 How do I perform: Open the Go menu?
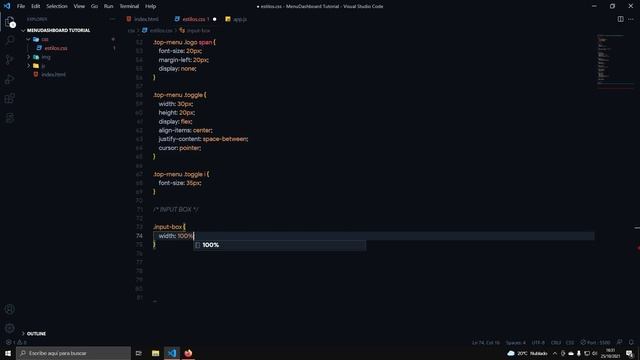[x=94, y=6]
